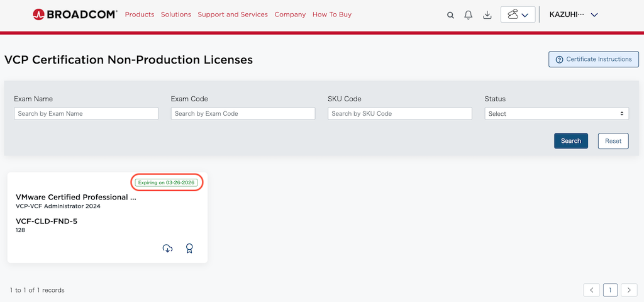Select page 1 in pagination
The image size is (644, 302).
tap(610, 290)
